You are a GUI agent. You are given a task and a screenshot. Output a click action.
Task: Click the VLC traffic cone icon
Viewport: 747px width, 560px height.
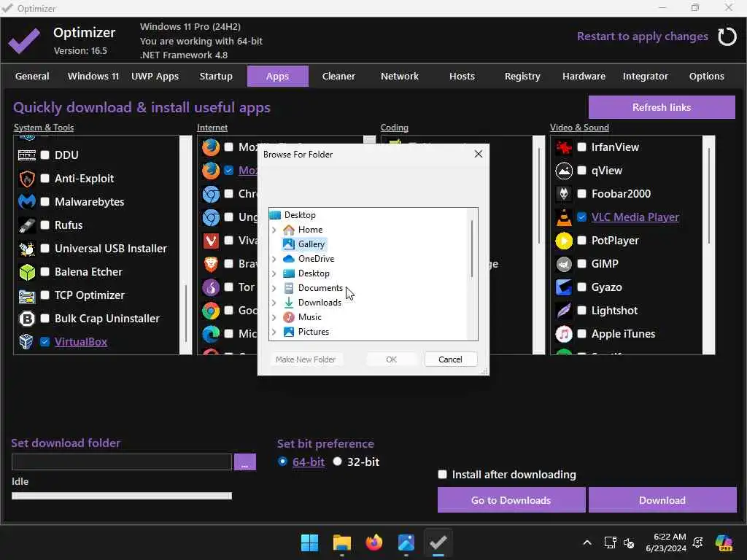click(564, 217)
